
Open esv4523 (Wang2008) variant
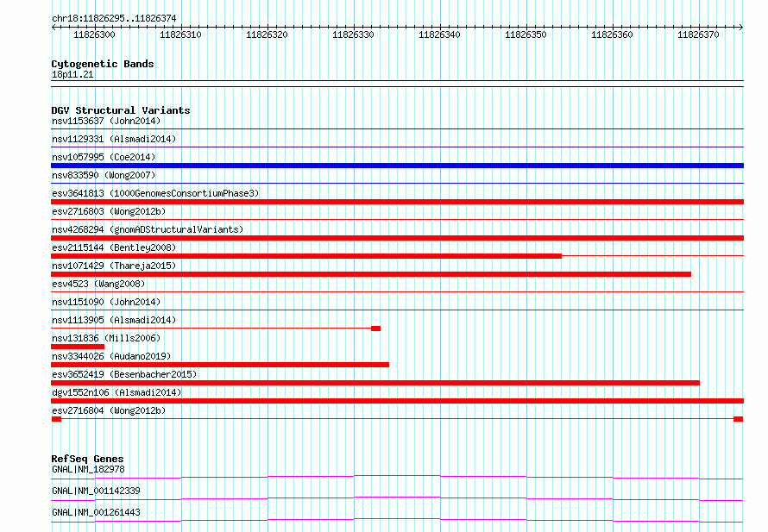[x=98, y=284]
